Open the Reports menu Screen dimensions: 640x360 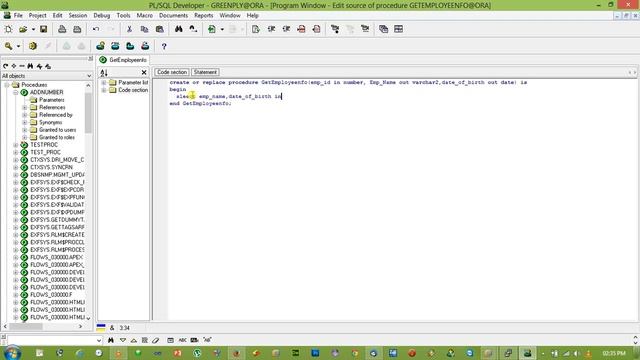tap(203, 15)
